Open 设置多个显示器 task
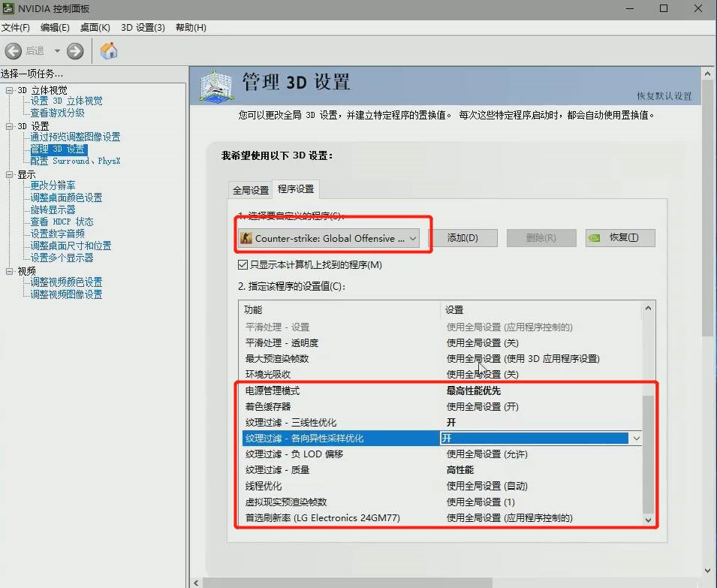 [x=62, y=258]
